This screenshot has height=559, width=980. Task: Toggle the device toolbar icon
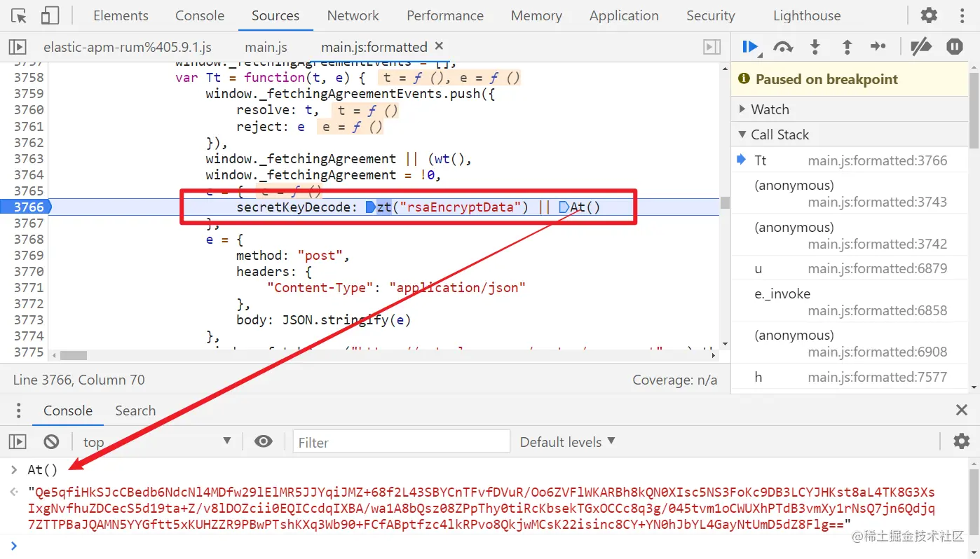coord(50,15)
